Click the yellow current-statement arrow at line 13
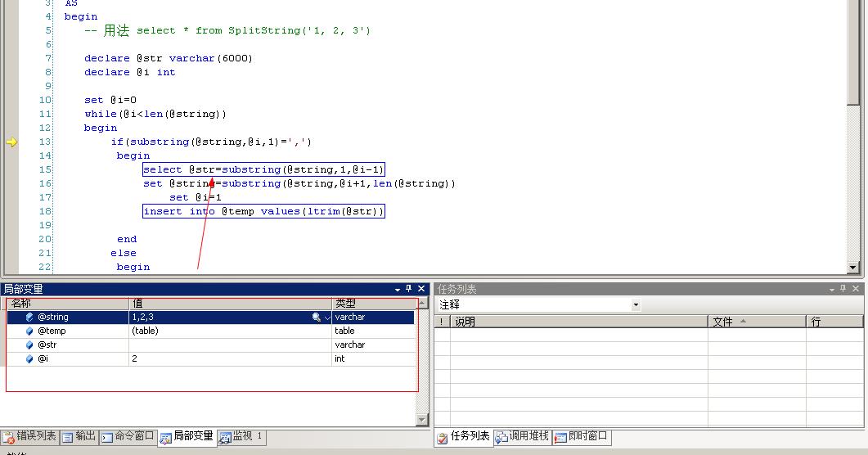 (x=11, y=142)
